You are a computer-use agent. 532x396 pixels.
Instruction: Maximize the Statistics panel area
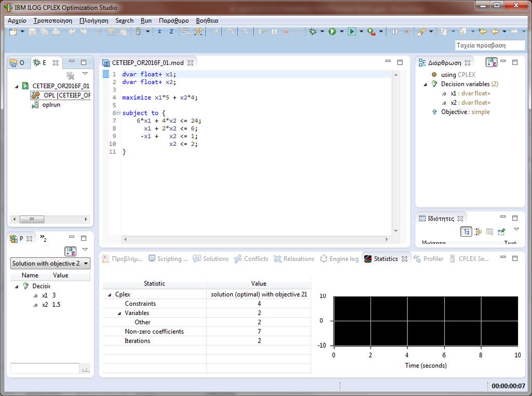(x=515, y=258)
